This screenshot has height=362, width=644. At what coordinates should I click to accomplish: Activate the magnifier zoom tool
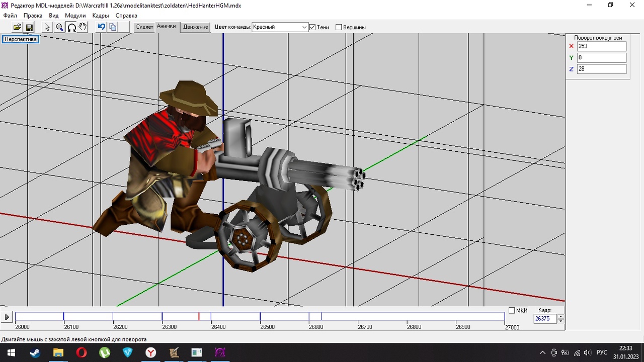59,27
